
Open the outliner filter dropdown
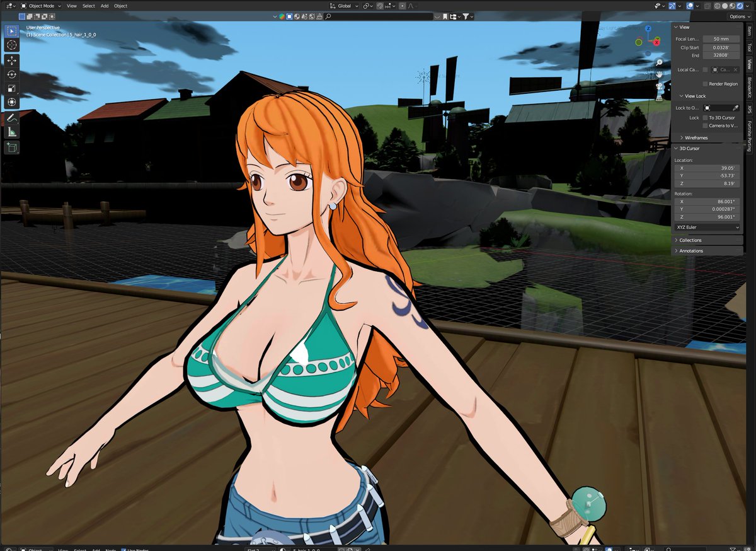point(468,16)
